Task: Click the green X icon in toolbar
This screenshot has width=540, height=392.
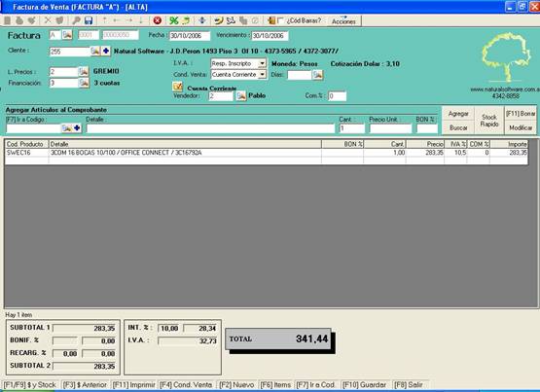Action: [173, 20]
